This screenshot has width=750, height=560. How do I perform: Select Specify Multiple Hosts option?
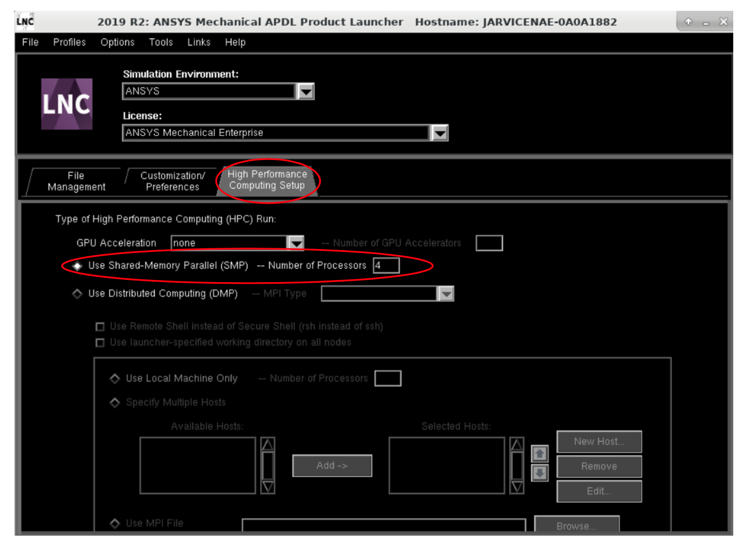[x=115, y=403]
